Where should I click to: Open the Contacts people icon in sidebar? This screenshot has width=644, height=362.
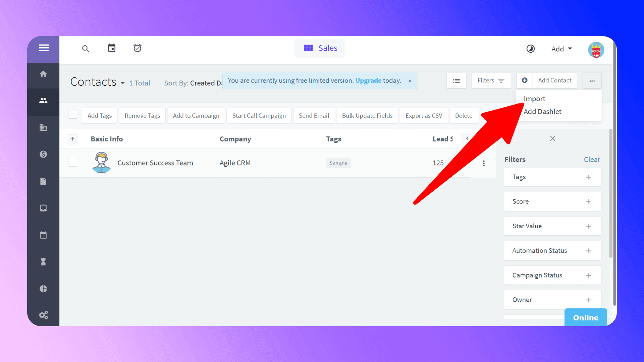tap(43, 101)
